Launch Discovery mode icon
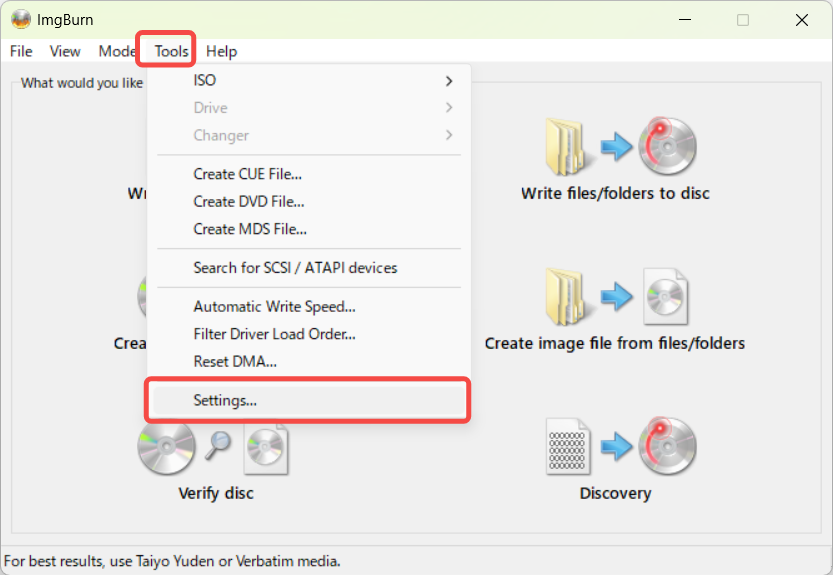This screenshot has width=833, height=575. coord(621,446)
